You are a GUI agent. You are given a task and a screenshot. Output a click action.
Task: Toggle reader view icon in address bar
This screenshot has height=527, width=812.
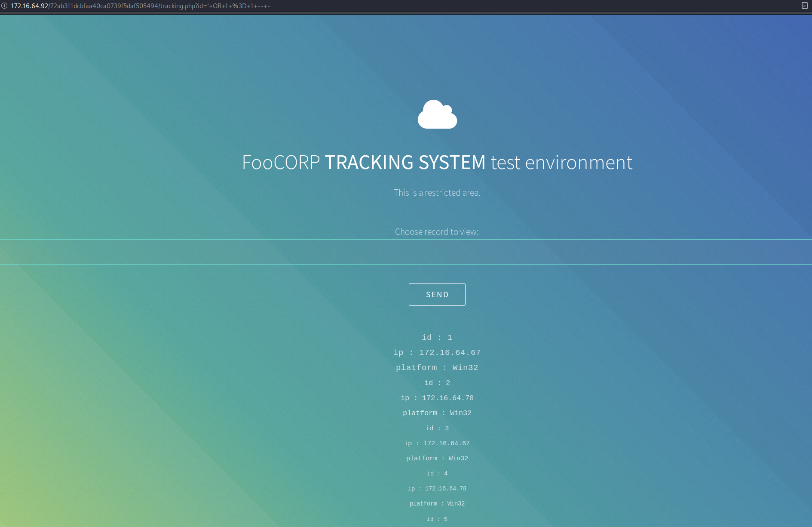click(x=804, y=6)
